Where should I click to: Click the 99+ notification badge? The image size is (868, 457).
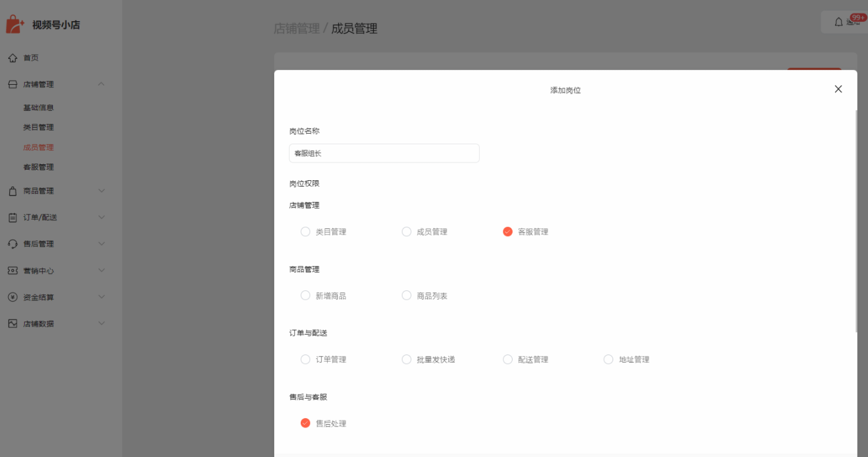coord(859,18)
